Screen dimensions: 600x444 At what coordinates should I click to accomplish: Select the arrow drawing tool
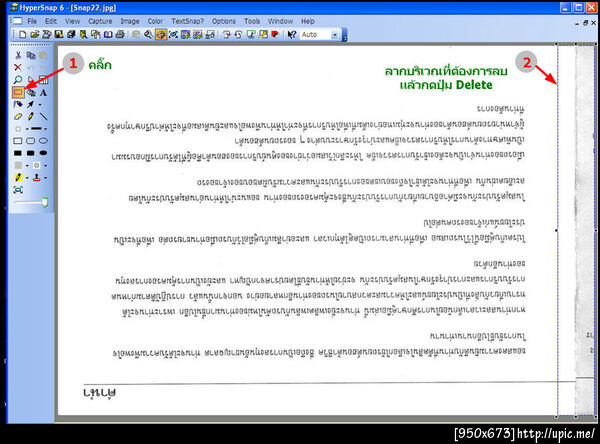click(x=31, y=104)
